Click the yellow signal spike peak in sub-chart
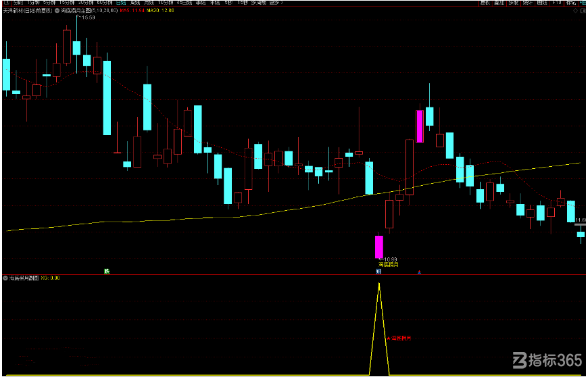 [379, 284]
